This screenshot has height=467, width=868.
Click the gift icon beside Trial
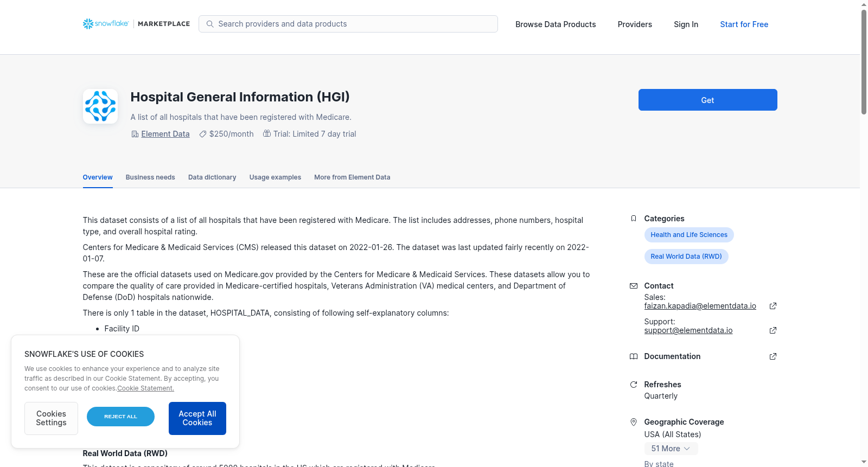coord(267,133)
